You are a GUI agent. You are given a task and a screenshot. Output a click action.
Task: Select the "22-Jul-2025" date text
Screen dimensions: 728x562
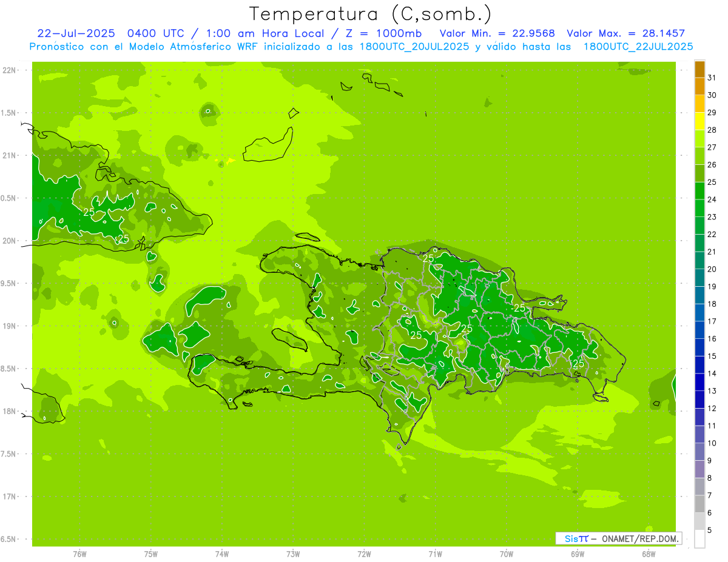[x=76, y=33]
